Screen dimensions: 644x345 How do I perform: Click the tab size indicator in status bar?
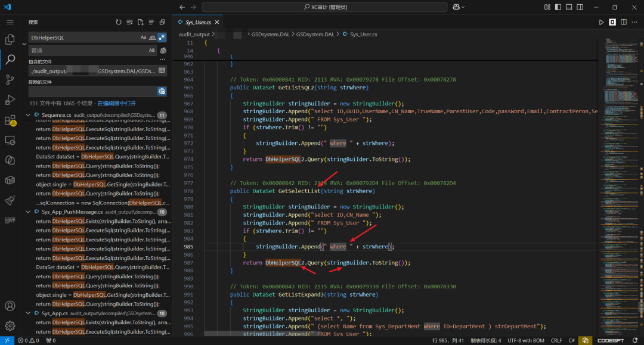pos(485,340)
